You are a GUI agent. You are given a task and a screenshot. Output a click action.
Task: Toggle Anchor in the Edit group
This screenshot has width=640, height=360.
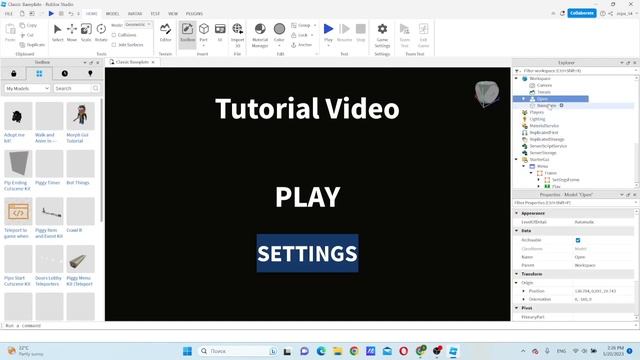tap(302, 45)
